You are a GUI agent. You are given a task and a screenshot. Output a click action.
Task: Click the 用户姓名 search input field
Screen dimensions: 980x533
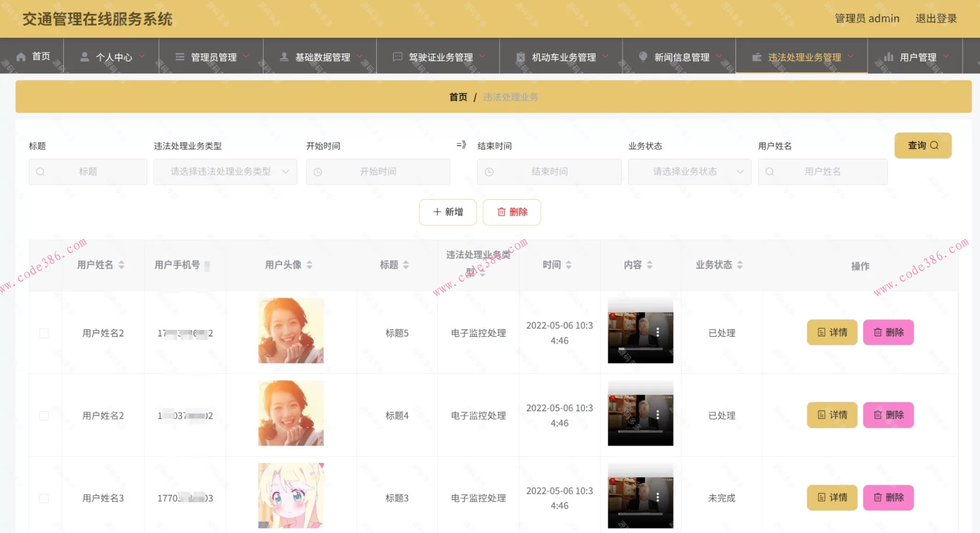(822, 172)
